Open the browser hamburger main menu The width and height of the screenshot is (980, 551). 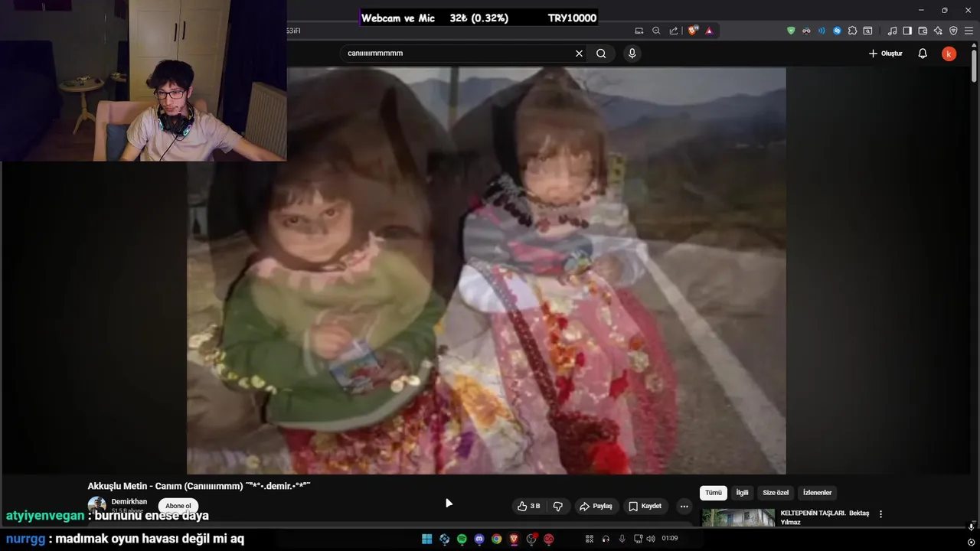coord(969,31)
